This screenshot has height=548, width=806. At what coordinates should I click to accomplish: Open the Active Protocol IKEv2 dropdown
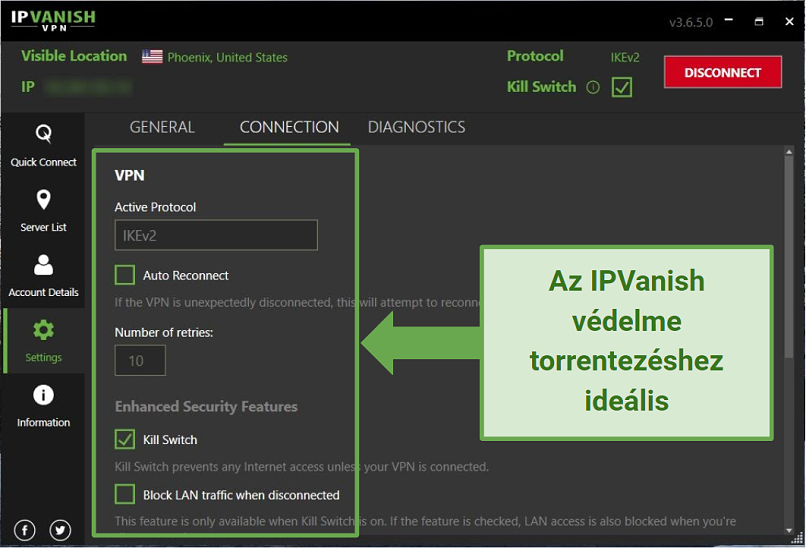[x=216, y=235]
